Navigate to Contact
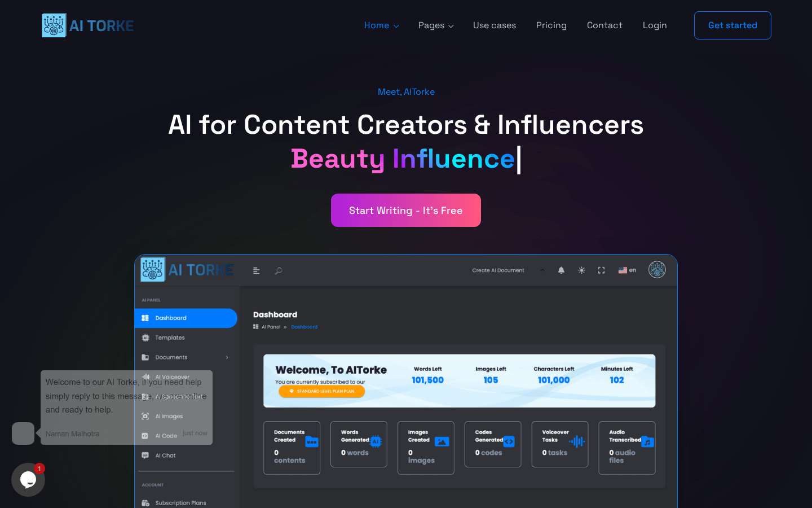This screenshot has width=812, height=508. 604,25
